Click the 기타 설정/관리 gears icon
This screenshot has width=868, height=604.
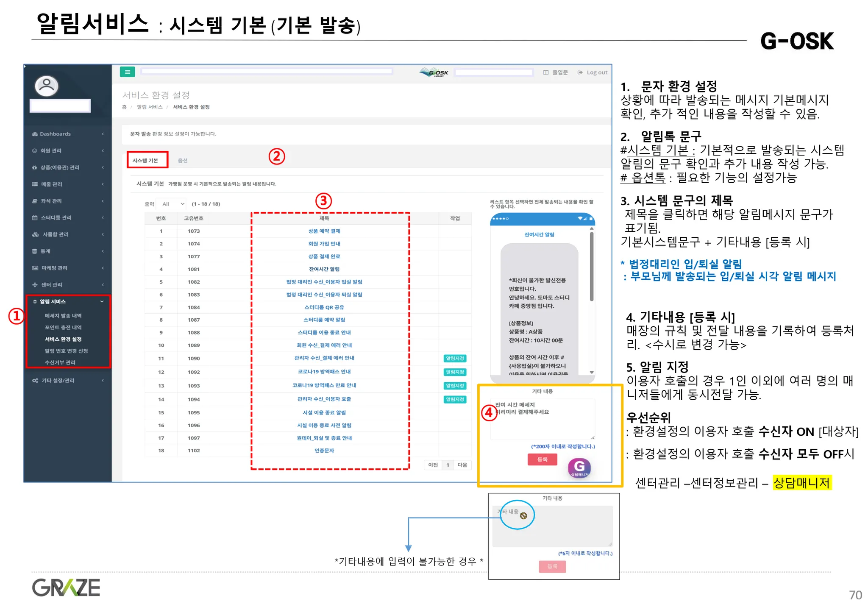coord(35,381)
